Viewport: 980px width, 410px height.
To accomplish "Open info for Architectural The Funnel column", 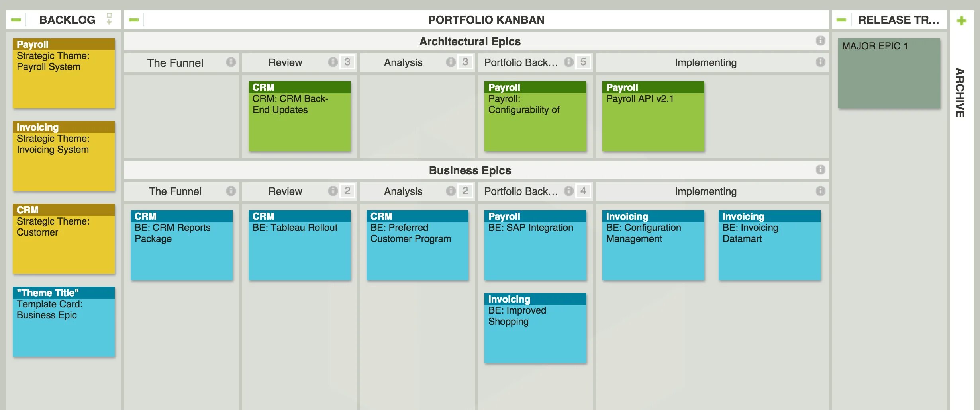I will point(231,62).
